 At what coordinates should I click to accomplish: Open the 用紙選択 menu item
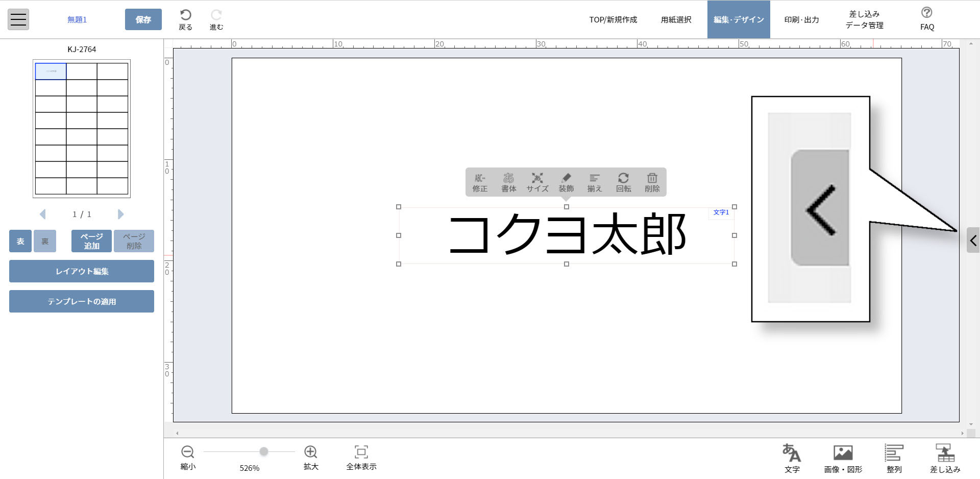tap(676, 19)
